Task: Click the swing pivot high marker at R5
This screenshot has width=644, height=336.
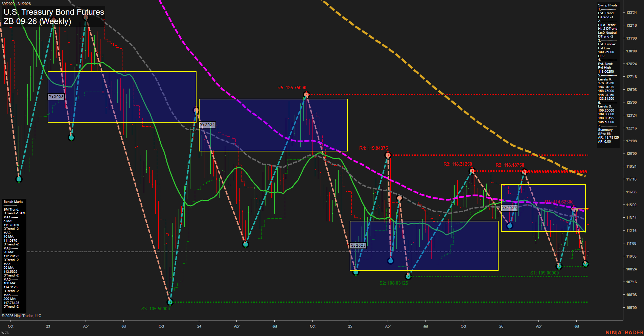Action: 306,95
